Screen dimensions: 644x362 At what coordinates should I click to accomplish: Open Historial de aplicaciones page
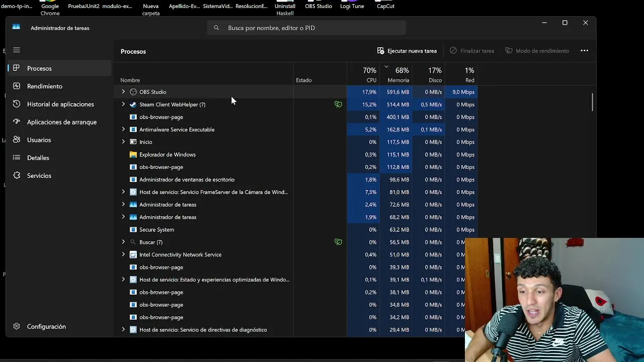pyautogui.click(x=59, y=104)
